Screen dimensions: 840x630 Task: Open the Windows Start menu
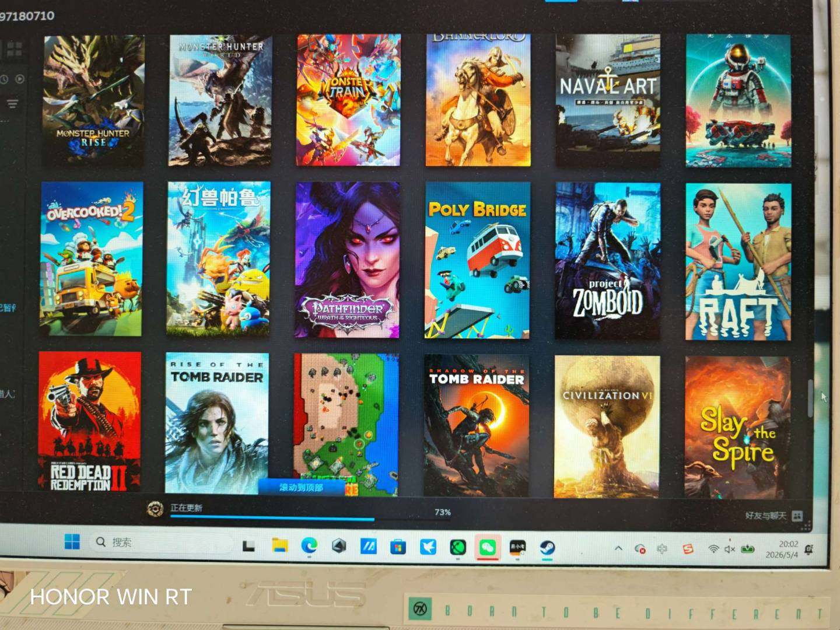click(x=72, y=542)
